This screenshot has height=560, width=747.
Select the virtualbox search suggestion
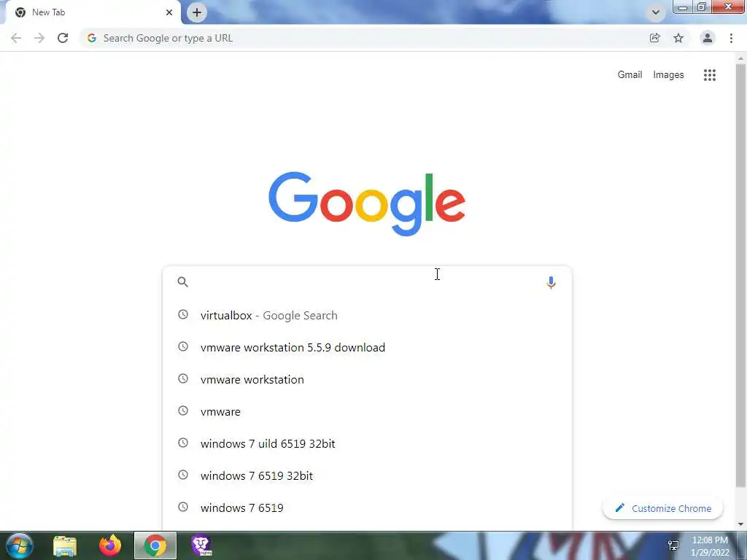click(367, 315)
